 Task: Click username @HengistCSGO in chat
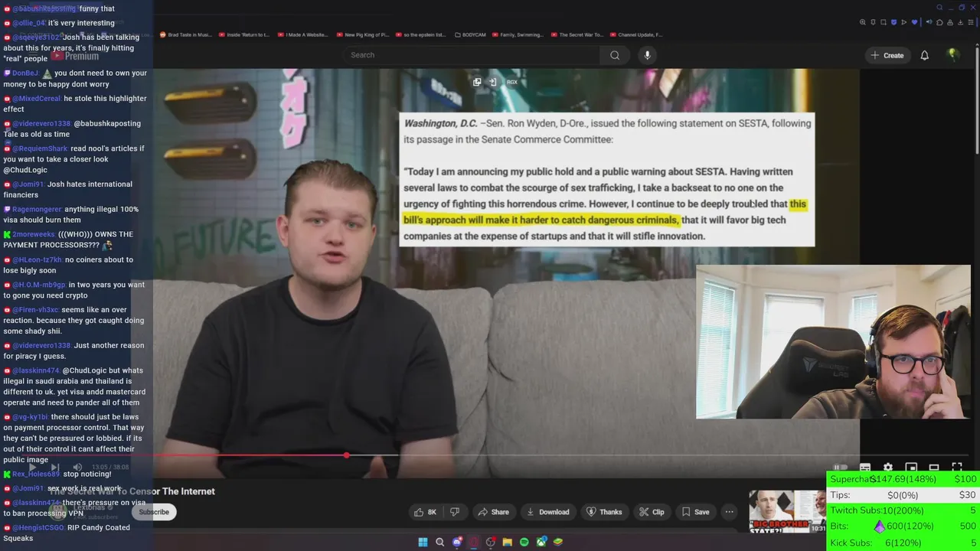coord(40,527)
